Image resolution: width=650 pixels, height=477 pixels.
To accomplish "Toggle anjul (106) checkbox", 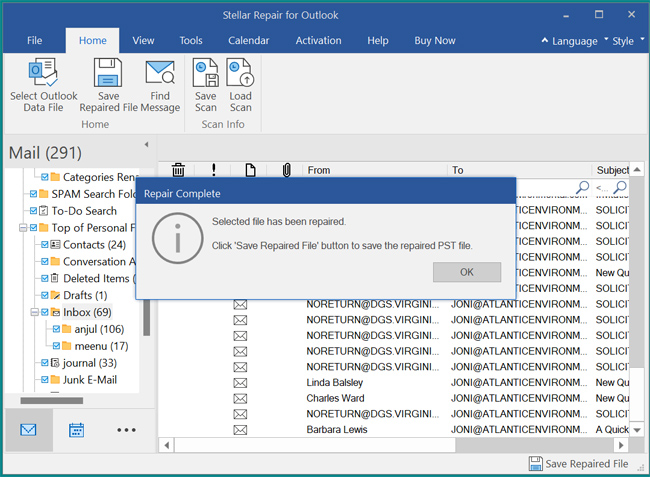I will 56,329.
